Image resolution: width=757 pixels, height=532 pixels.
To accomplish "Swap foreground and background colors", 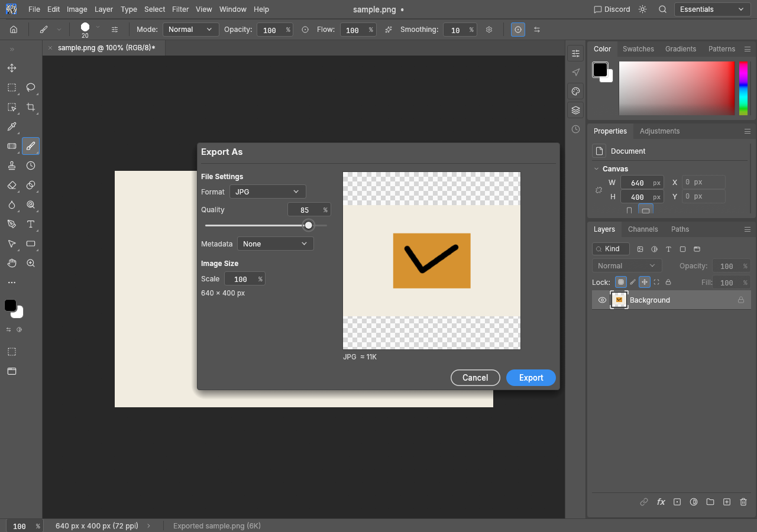I will click(x=9, y=329).
